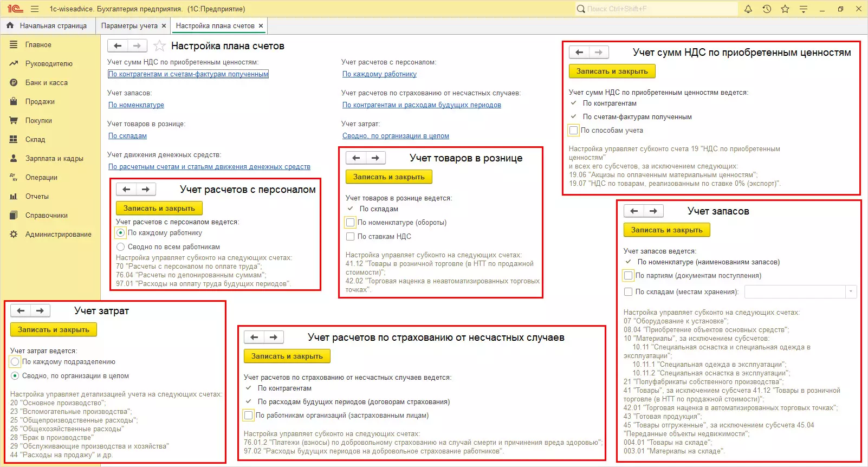Click the Склад grid icon
The image size is (868, 467).
[14, 139]
